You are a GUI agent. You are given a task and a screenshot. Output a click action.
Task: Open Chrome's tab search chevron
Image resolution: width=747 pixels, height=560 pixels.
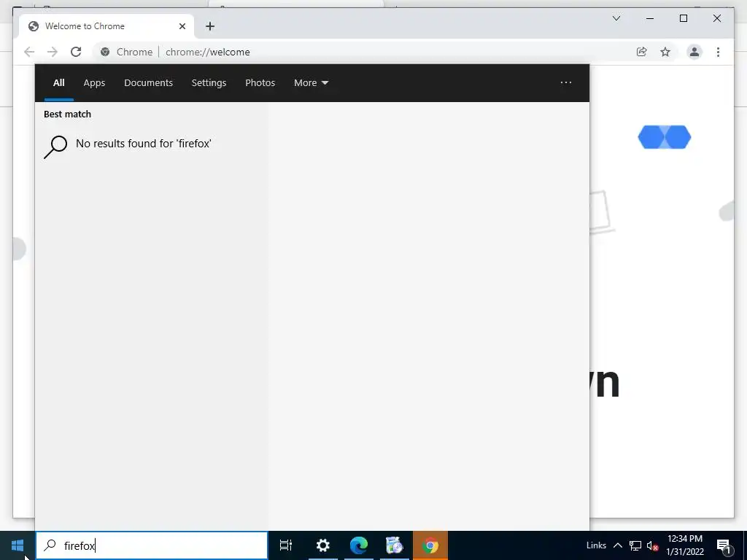click(x=616, y=18)
